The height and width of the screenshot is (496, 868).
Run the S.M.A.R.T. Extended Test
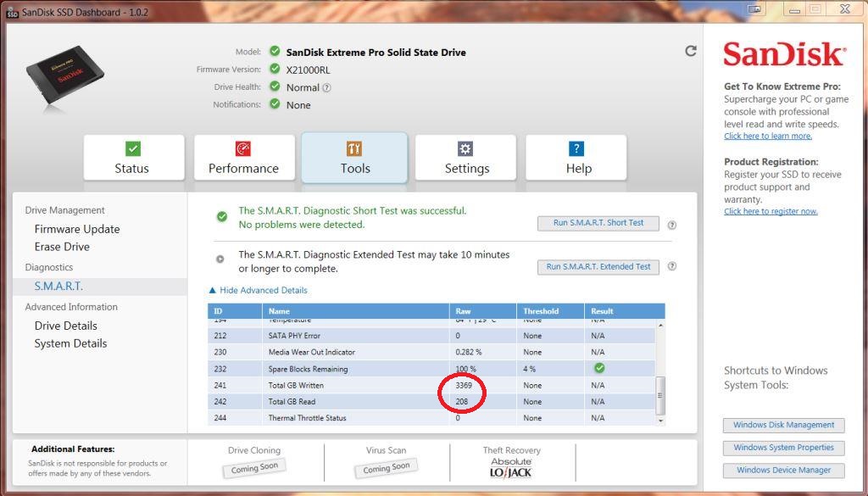[x=598, y=266]
